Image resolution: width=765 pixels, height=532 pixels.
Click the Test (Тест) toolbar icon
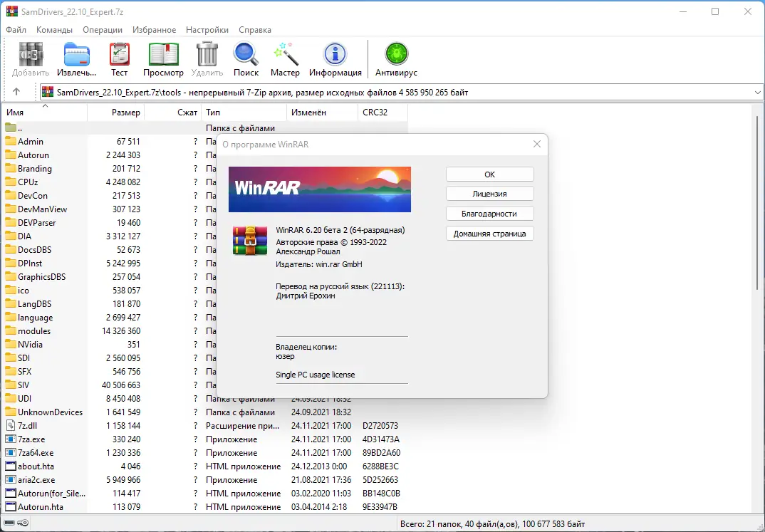pos(119,54)
